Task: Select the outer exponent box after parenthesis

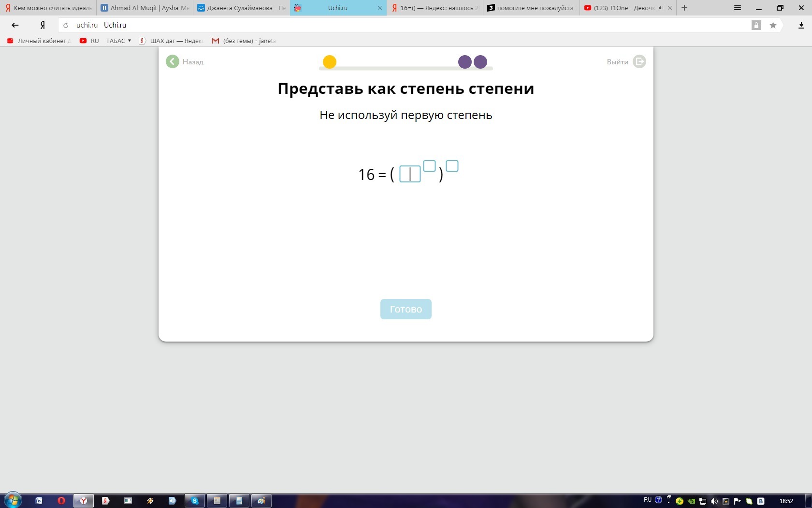Action: [x=452, y=166]
